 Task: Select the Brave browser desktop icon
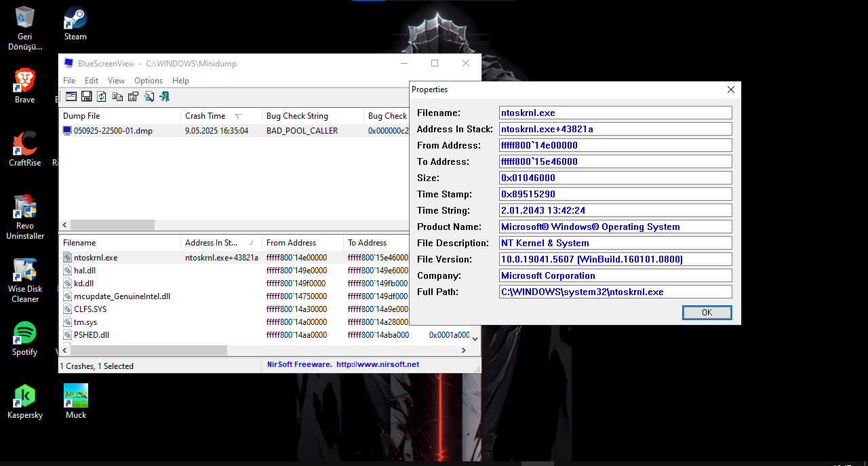(25, 85)
